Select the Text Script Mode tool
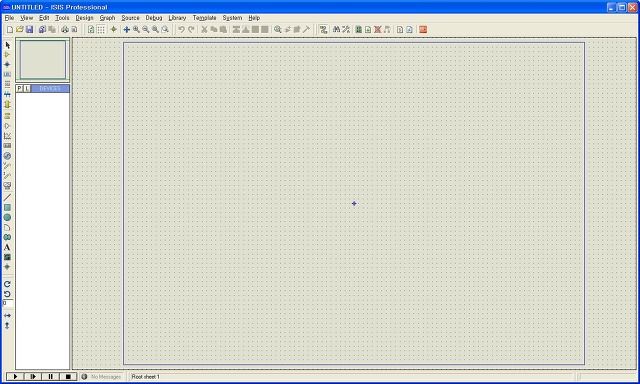640x384 pixels. click(7, 84)
